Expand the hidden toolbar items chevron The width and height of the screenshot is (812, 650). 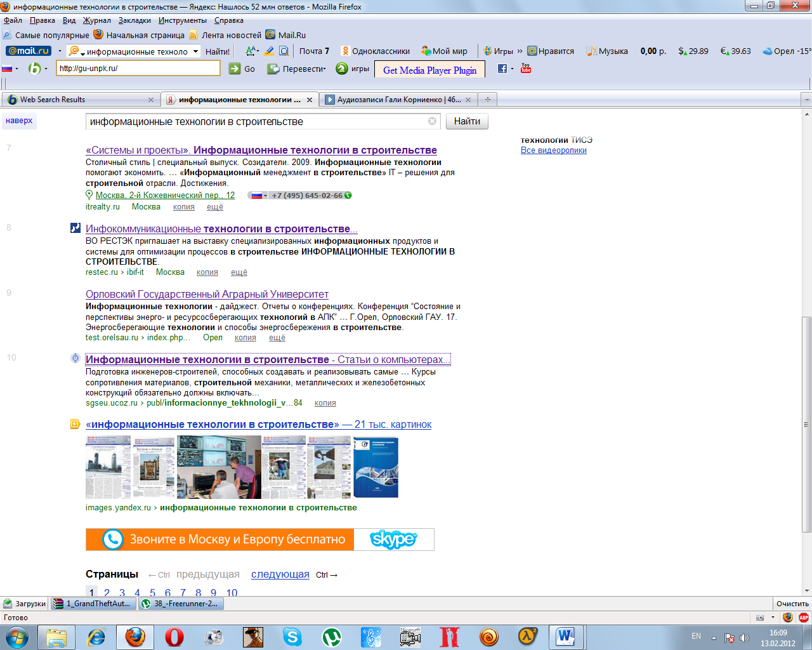tap(520, 51)
